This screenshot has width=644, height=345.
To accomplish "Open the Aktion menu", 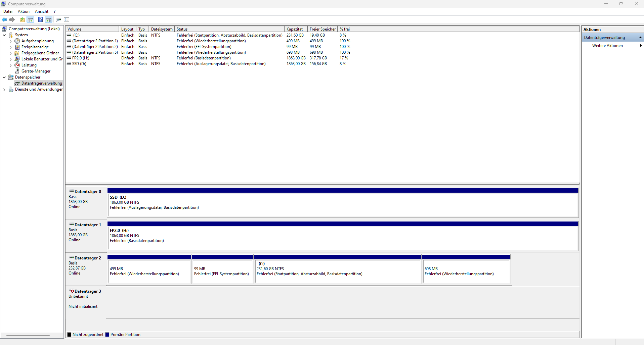I will [24, 11].
